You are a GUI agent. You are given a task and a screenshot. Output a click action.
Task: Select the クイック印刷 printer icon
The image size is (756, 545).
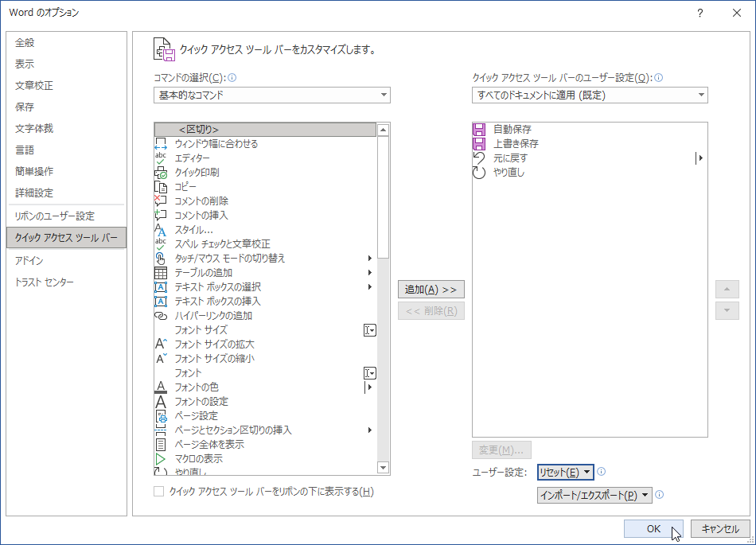click(161, 173)
